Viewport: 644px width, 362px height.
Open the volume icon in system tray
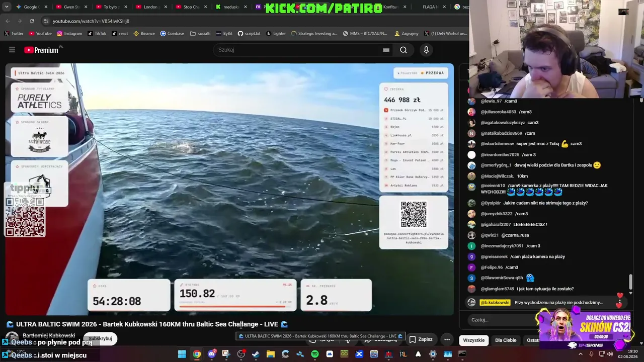click(611, 354)
